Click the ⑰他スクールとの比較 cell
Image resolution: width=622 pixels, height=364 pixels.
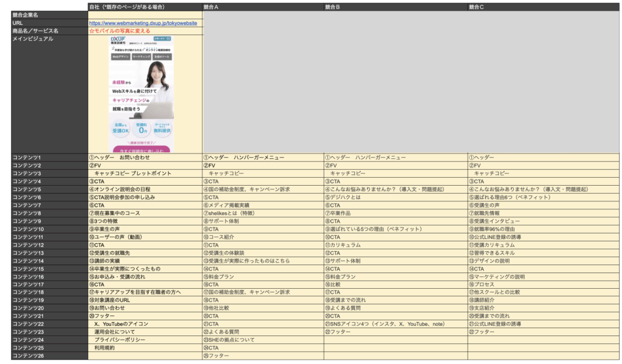click(494, 292)
